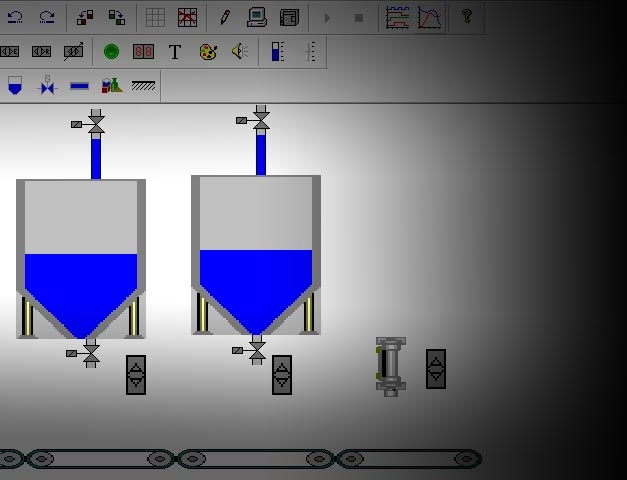Viewport: 627px width, 480px height.
Task: Insert a green indicator lamp
Action: point(111,52)
